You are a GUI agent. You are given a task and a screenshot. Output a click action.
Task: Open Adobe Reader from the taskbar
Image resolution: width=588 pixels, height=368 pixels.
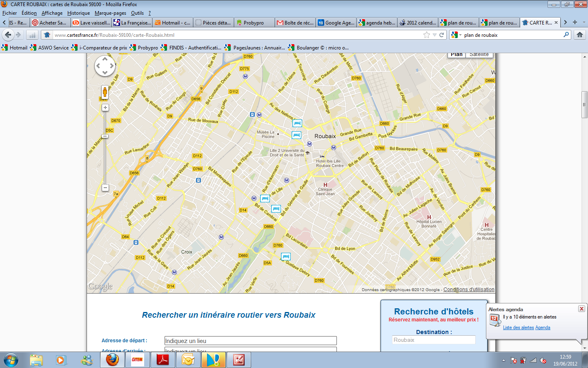(163, 360)
